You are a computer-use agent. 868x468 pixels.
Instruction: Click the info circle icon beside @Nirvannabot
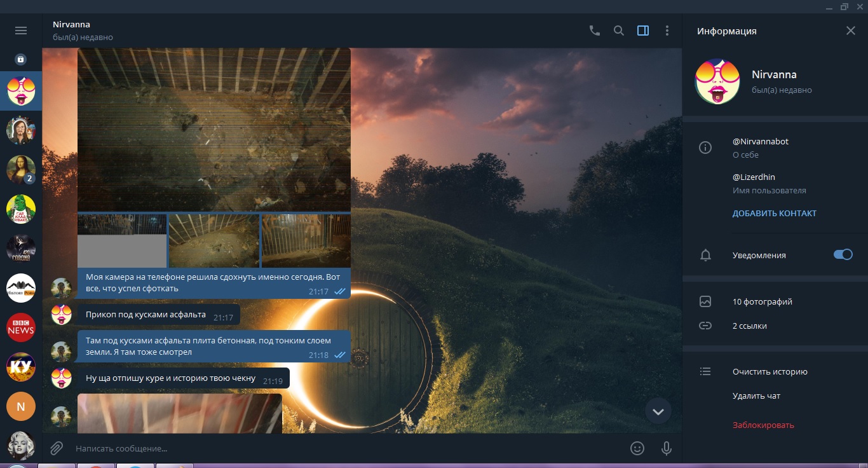[x=705, y=148]
